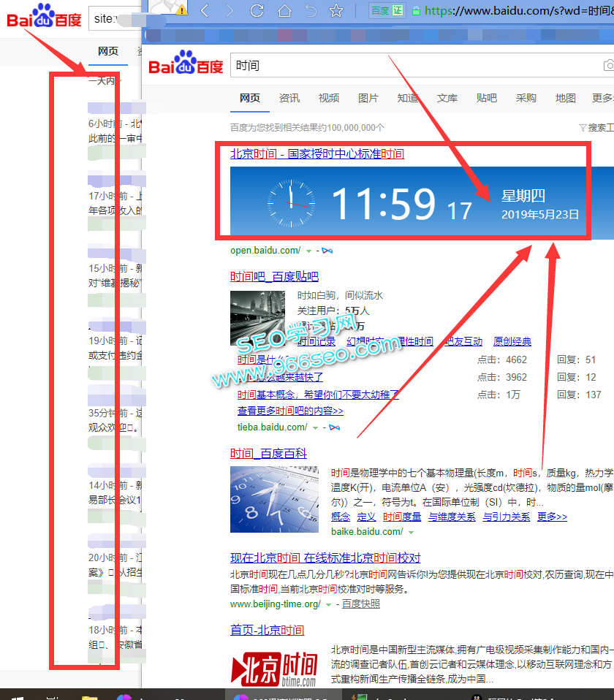Expand the dropdown arrow after baike.baidu.com
The image size is (614, 700).
click(x=411, y=532)
